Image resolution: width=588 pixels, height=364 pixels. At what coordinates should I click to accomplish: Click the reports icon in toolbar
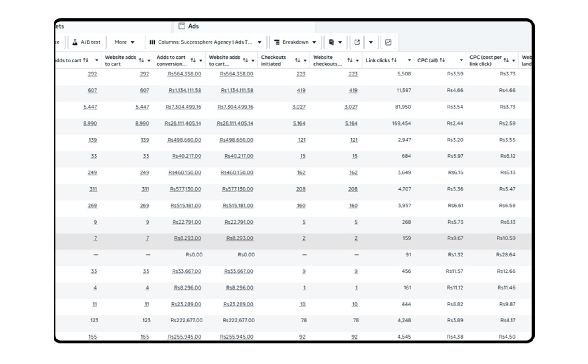click(331, 42)
